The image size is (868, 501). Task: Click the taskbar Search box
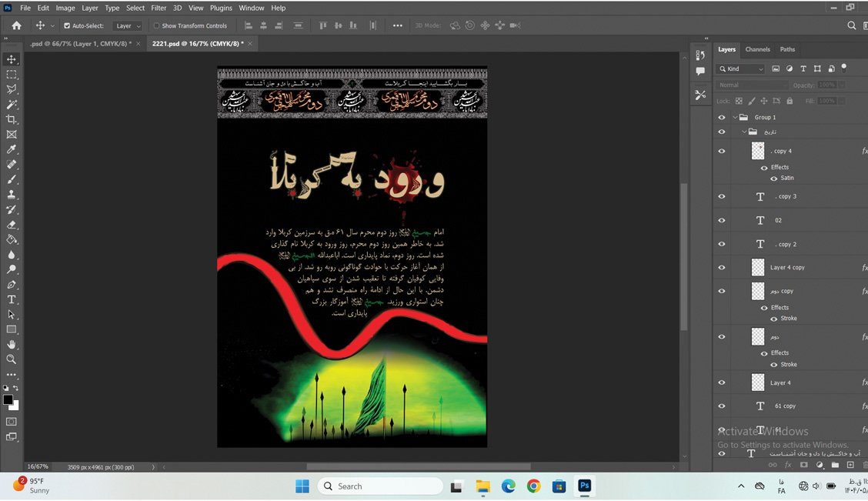click(380, 486)
